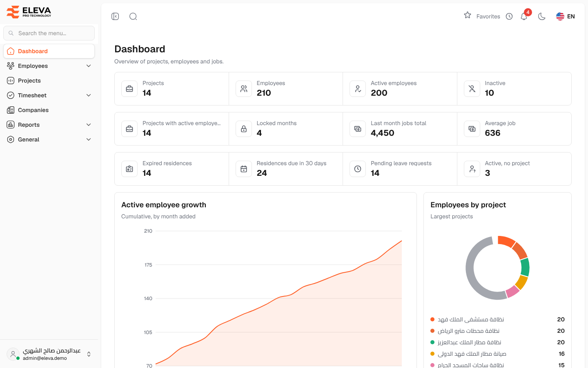This screenshot has height=368, width=588.
Task: Click the Favorites star icon
Action: [x=468, y=16]
